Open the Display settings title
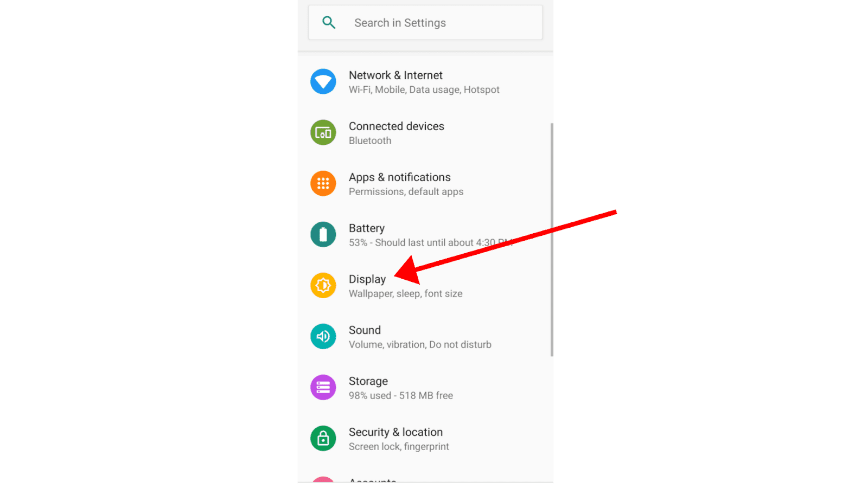Viewport: 868px width, 488px height. pyautogui.click(x=367, y=279)
